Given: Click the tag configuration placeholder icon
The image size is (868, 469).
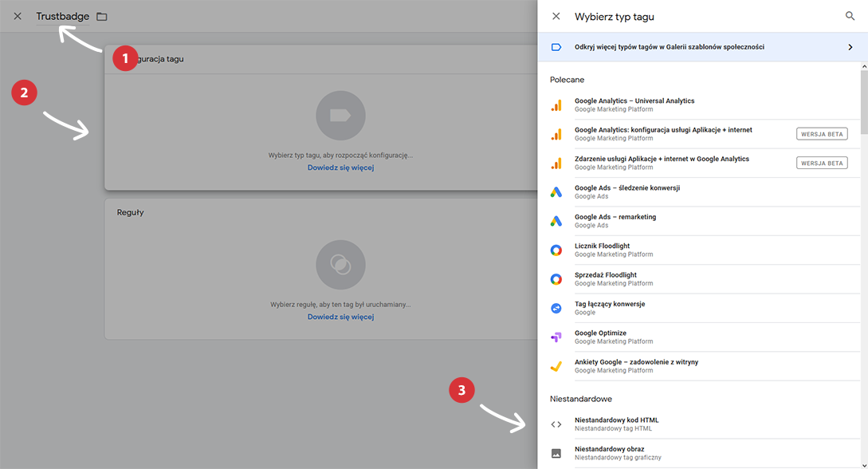Looking at the screenshot, I should coord(340,115).
